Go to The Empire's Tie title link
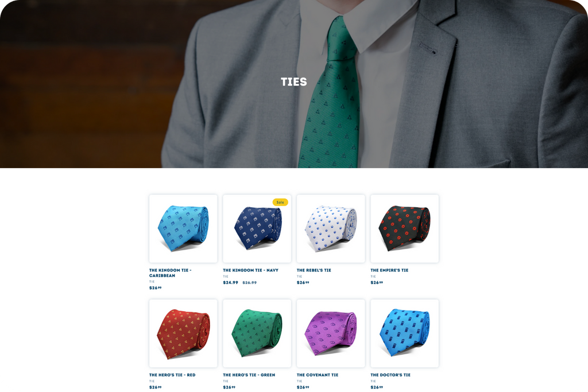Screen dimensions: 588x392 389,270
